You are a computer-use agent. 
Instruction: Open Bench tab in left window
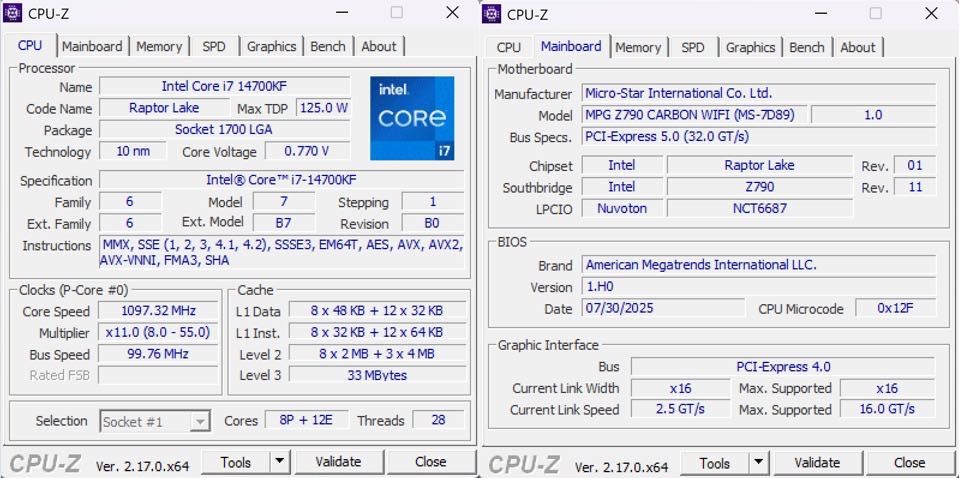(x=328, y=47)
